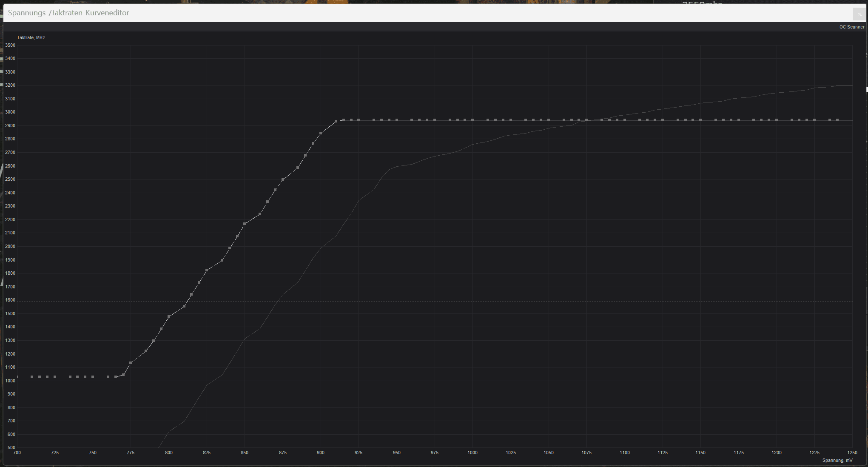Click the 1125 label on the voltage axis
868x467 pixels.
point(663,453)
